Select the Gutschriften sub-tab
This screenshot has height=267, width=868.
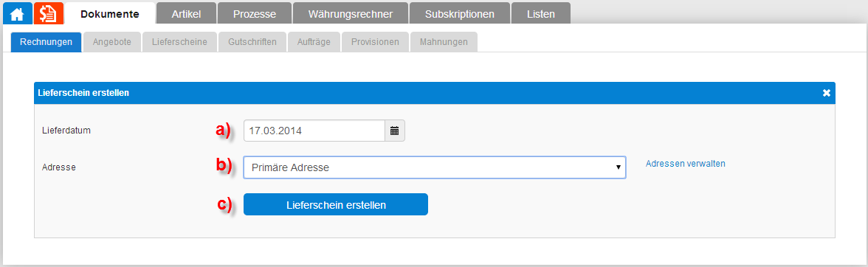[x=252, y=42]
